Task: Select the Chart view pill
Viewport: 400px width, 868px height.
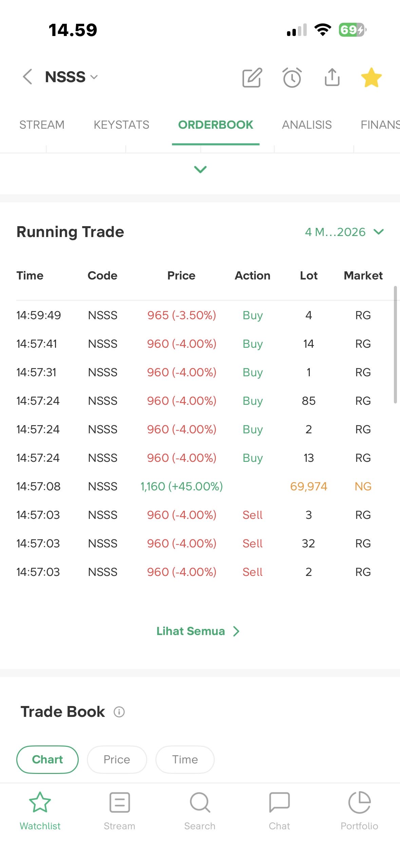Action: [47, 759]
